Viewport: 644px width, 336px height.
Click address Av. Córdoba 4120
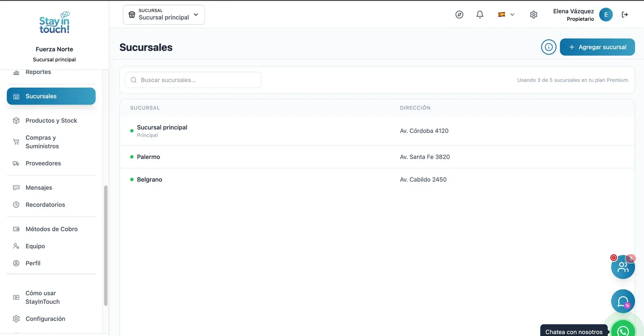click(424, 131)
